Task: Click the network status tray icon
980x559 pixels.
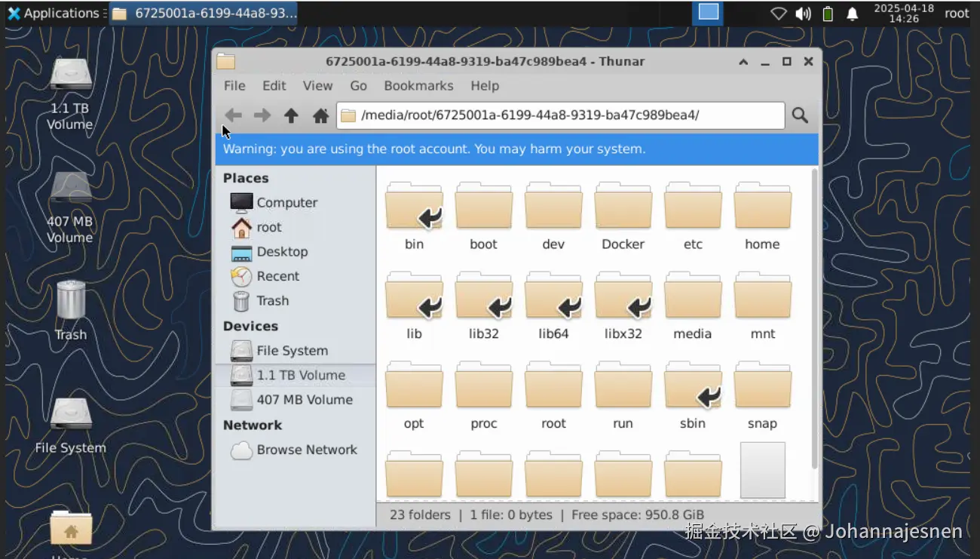Action: [779, 14]
